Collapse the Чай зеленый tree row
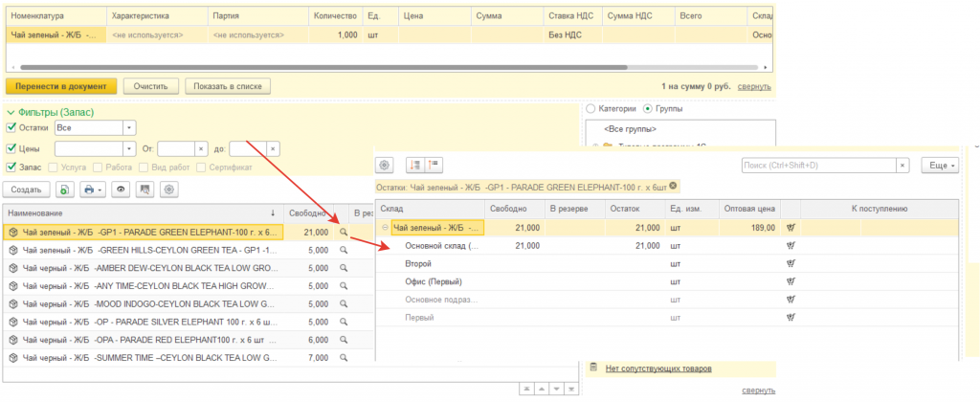 click(x=385, y=228)
